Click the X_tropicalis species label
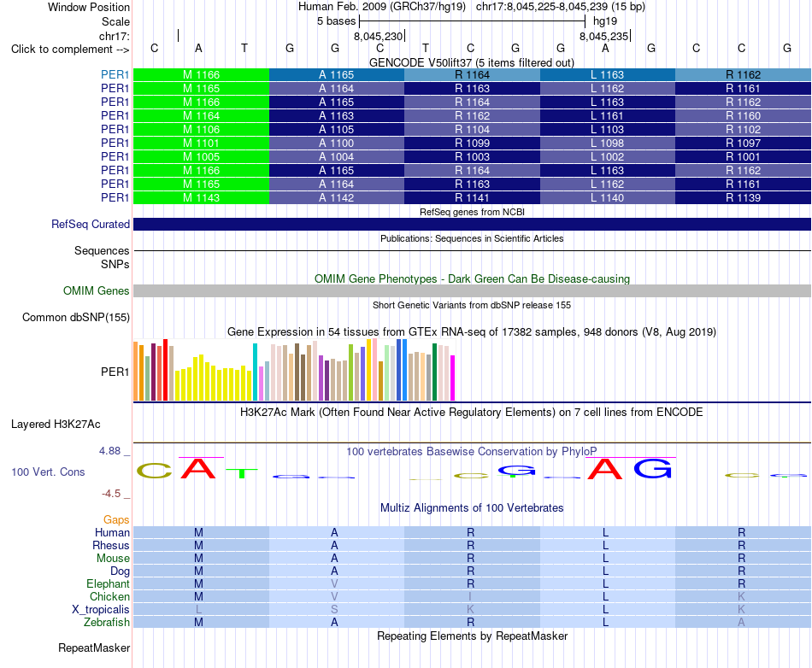The image size is (812, 668). click(x=101, y=610)
